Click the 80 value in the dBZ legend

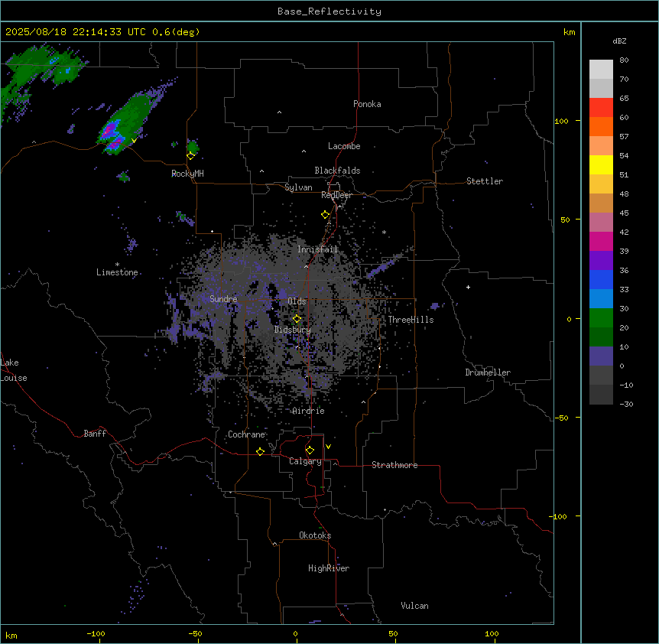tap(624, 60)
